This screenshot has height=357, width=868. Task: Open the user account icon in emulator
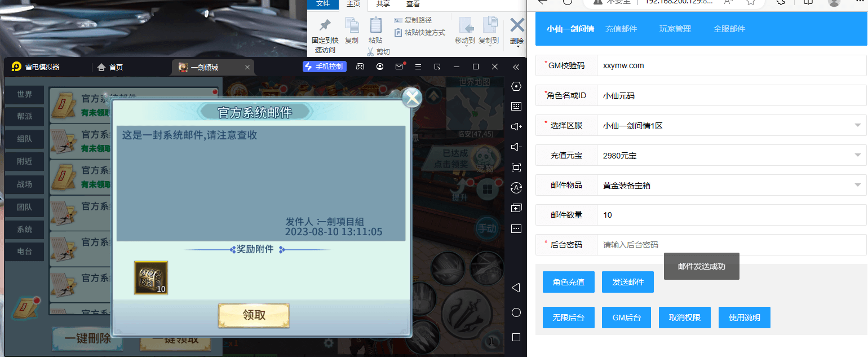click(x=380, y=67)
